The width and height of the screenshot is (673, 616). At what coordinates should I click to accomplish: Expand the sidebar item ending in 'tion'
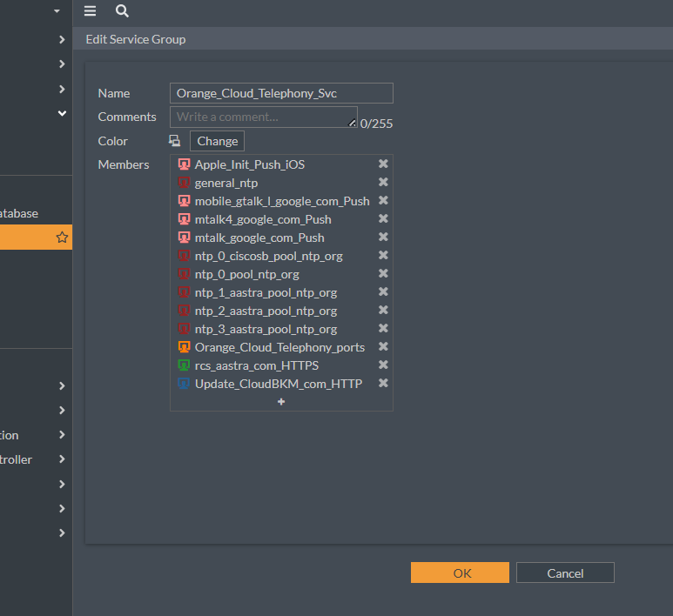(x=62, y=434)
